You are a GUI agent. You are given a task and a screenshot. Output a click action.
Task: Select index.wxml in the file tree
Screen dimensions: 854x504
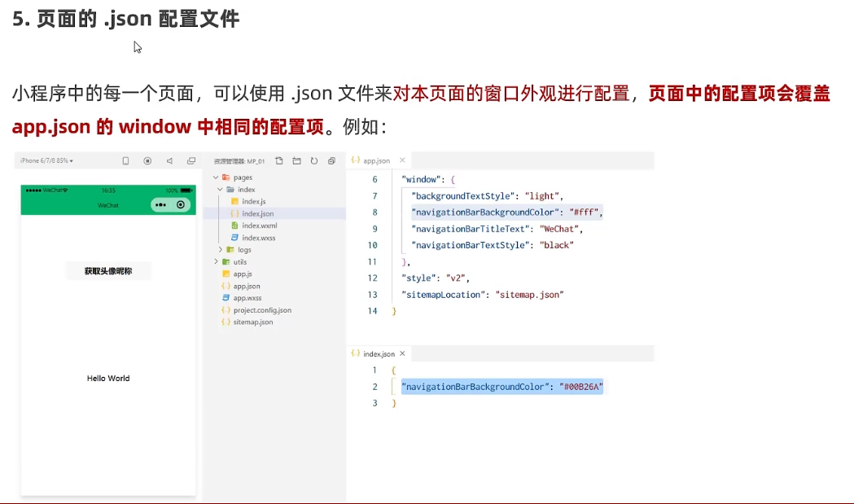pyautogui.click(x=259, y=226)
